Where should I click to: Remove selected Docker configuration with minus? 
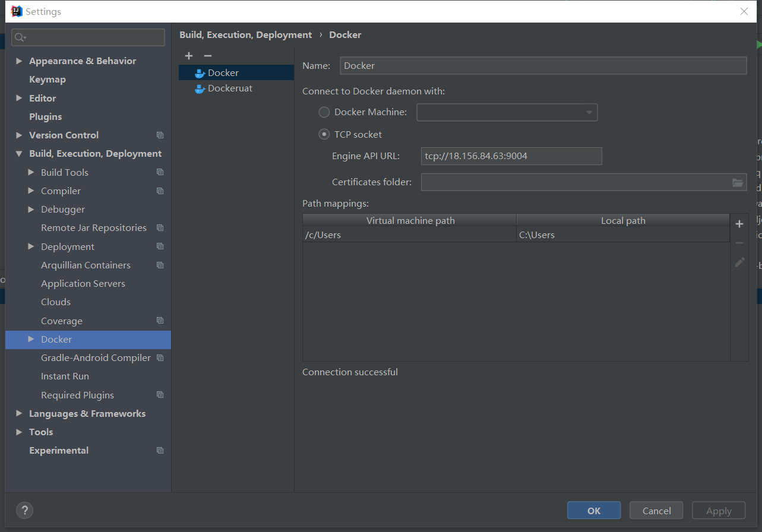click(x=207, y=56)
